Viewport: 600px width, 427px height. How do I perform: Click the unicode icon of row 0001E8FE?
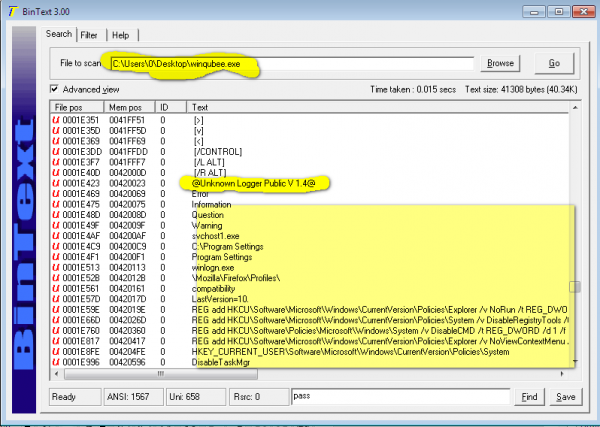coord(56,352)
